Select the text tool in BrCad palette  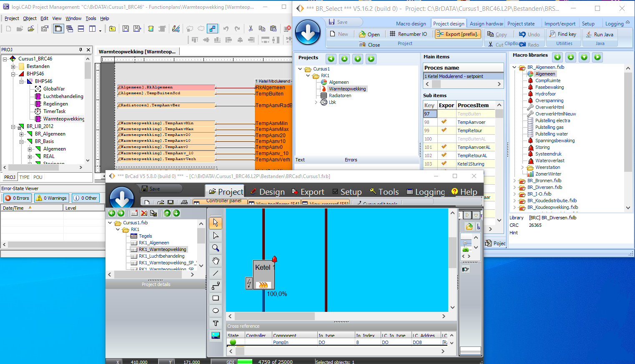[216, 323]
